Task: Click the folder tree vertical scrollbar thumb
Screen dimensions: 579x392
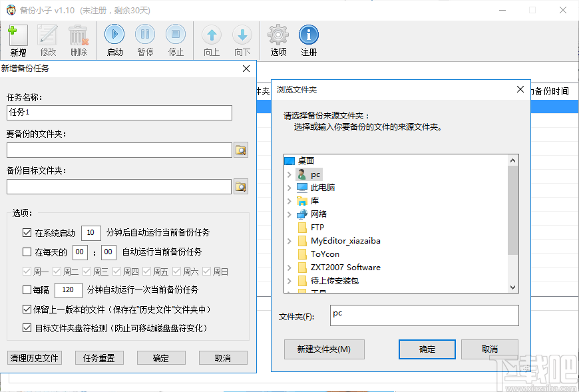Action: (512, 210)
